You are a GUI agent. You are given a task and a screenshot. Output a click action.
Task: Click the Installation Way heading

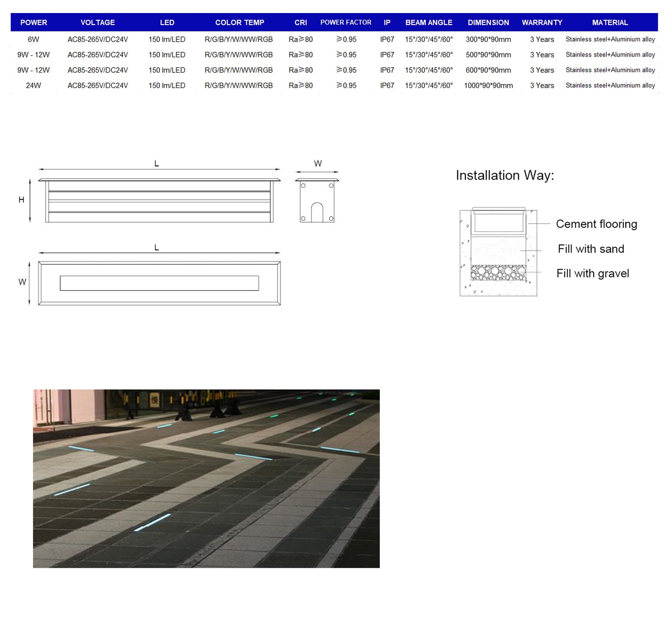[x=505, y=175]
